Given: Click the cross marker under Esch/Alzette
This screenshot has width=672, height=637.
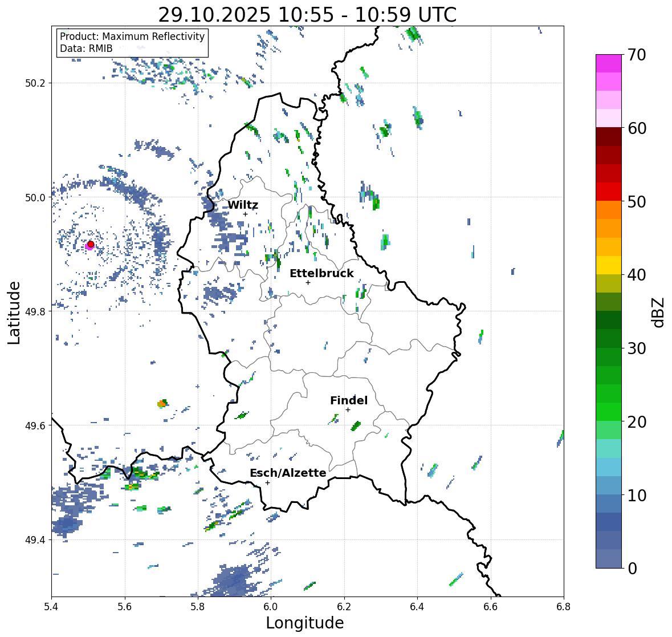Looking at the screenshot, I should click(x=267, y=482).
